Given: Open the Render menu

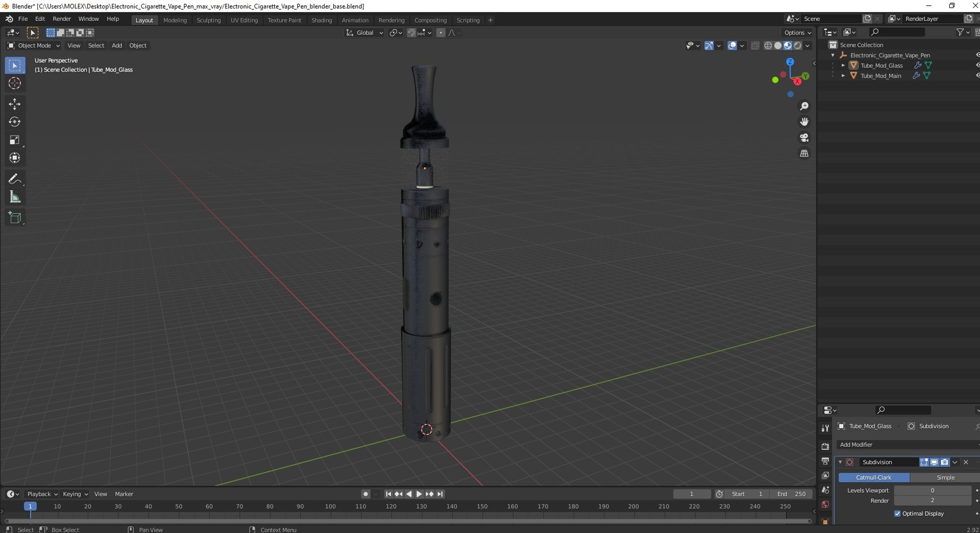Looking at the screenshot, I should [x=62, y=19].
